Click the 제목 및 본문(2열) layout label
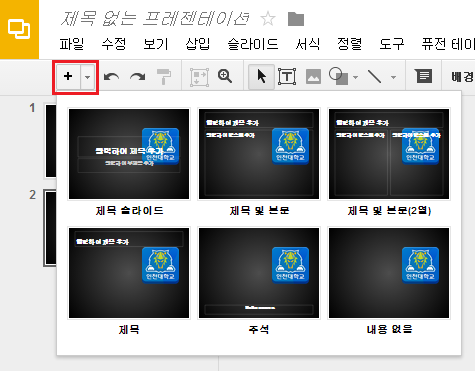The image size is (475, 371). [x=389, y=211]
